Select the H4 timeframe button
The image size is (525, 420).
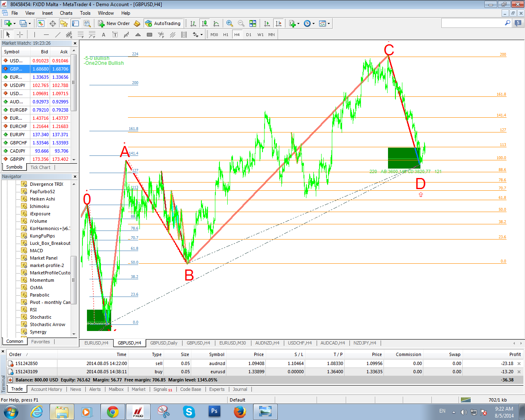[x=237, y=34]
